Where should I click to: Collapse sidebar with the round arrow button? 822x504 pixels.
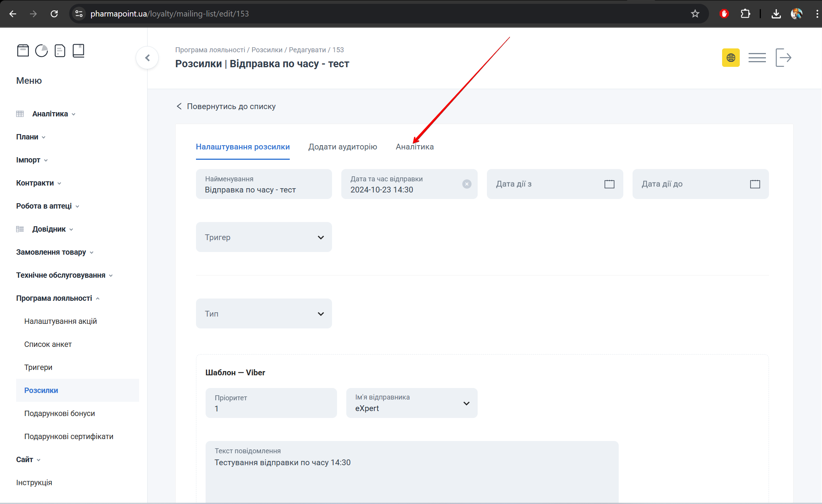click(147, 58)
